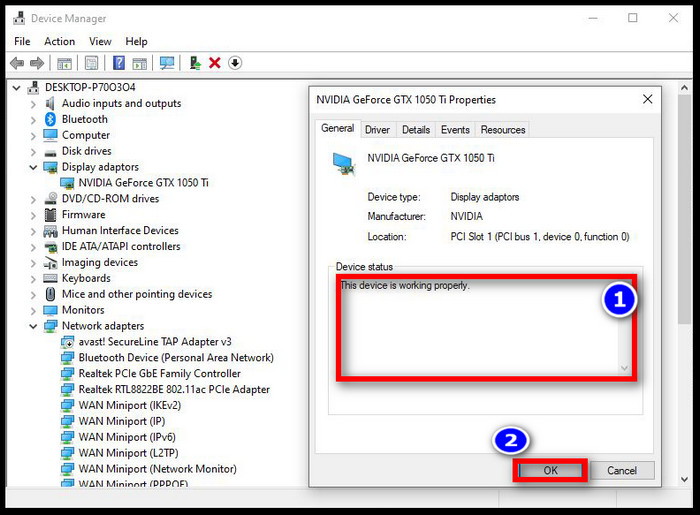Expand the Audio inputs and outputs node
Screen dimensions: 700x515
coord(33,104)
